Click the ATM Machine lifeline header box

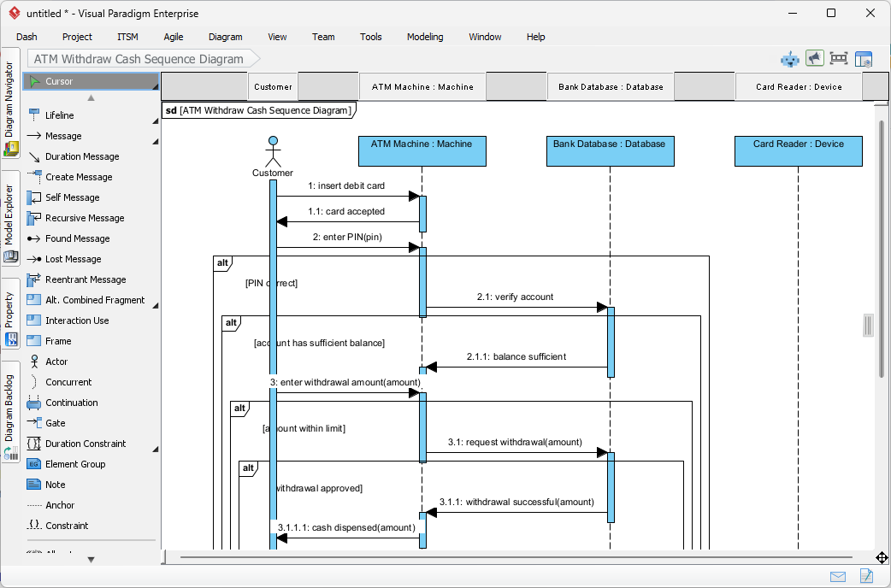422,150
